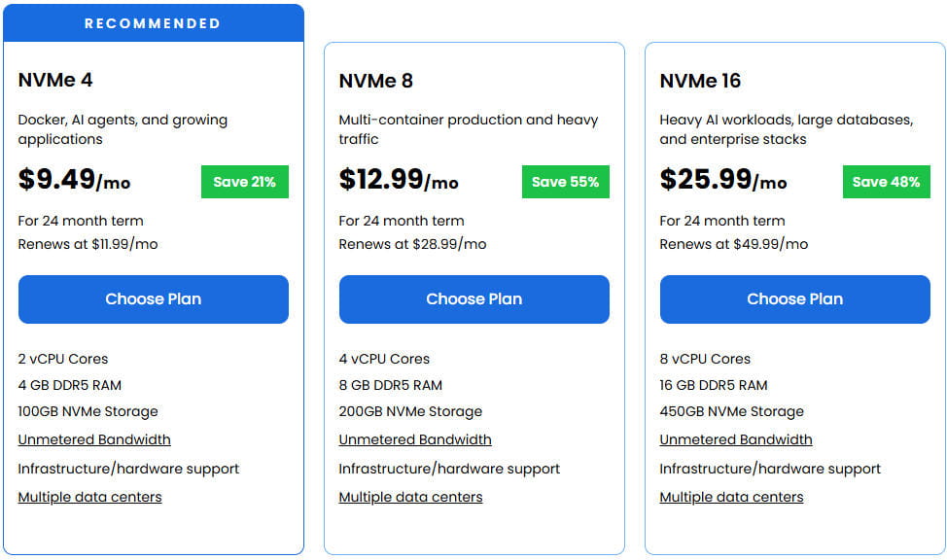Click '2 vCPU Cores' feature
Screen dimensions: 947x560
[x=63, y=359]
